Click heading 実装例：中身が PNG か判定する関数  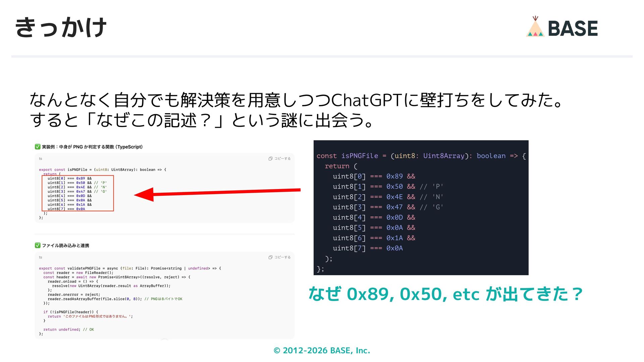click(92, 147)
